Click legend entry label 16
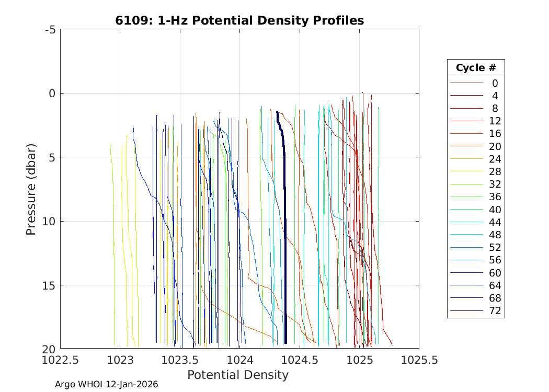Screen dimensions: 549x392 (x=495, y=134)
